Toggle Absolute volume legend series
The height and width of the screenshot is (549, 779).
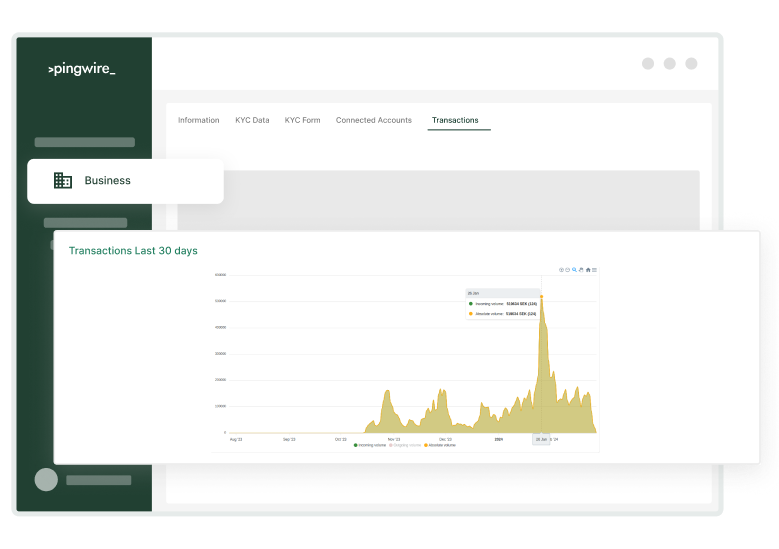(440, 445)
